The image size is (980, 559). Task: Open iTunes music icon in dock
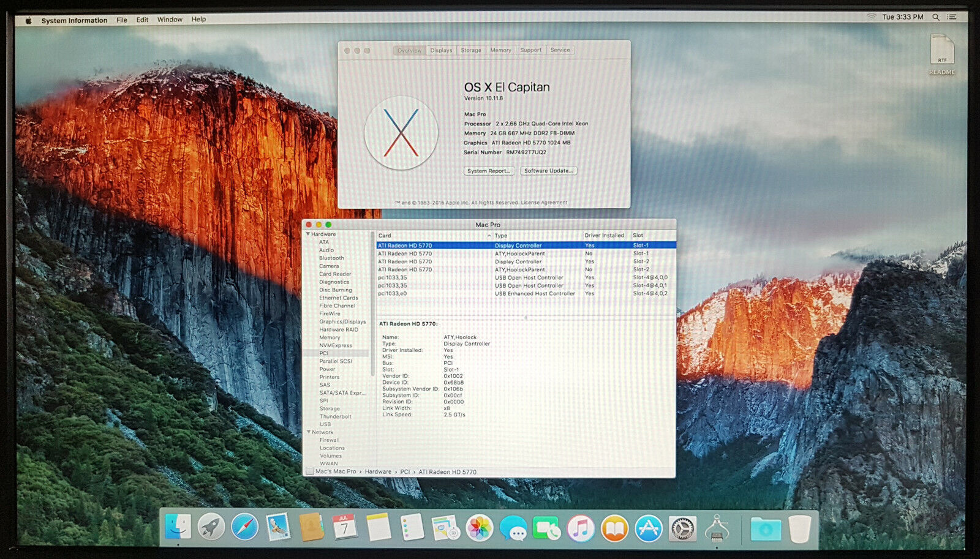point(581,528)
